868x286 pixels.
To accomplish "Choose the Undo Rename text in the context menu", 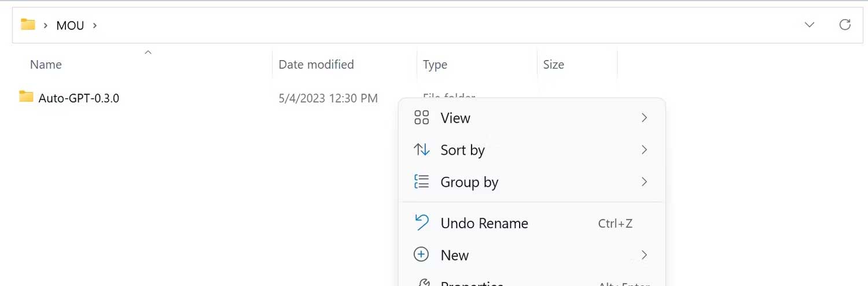I will tap(484, 224).
